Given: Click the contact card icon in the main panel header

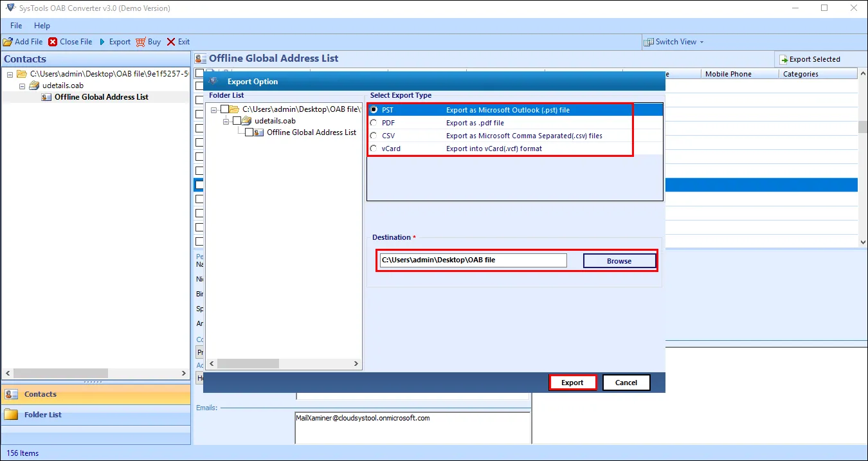Looking at the screenshot, I should pos(201,59).
